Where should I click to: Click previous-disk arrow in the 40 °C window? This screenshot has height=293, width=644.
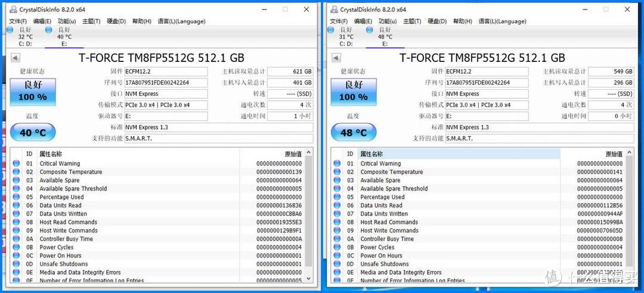point(15,58)
